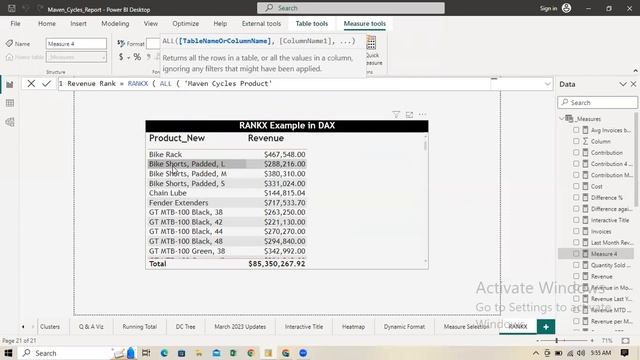Open the Table view from the left sidebar
Image resolution: width=640 pixels, height=360 pixels.
pyautogui.click(x=10, y=103)
